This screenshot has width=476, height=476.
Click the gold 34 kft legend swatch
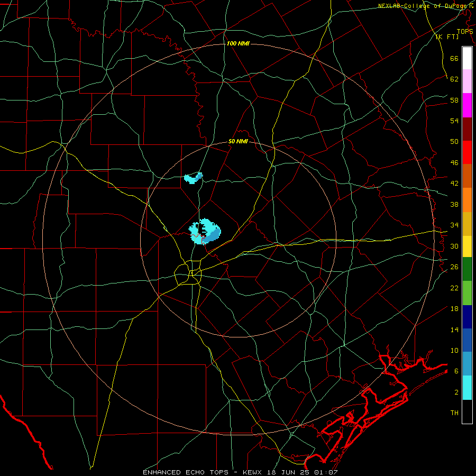(467, 224)
